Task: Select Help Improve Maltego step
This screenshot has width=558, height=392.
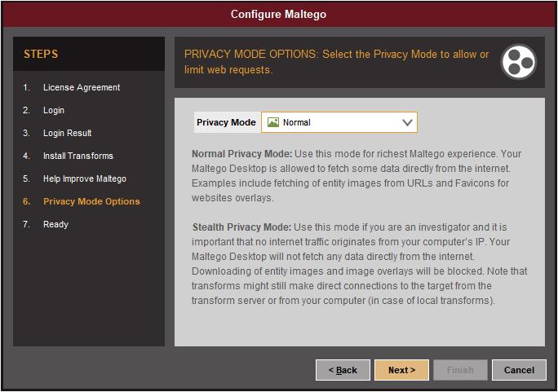Action: [85, 178]
